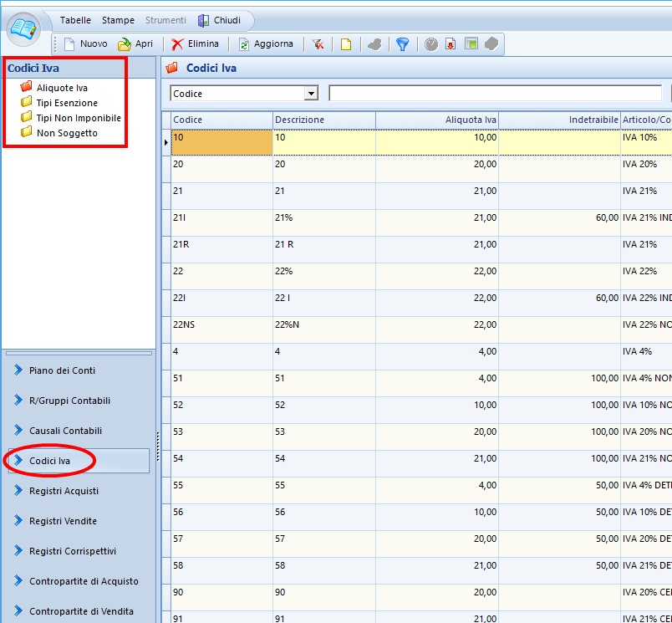This screenshot has height=623, width=672.
Task: Click the Aggiorna refresh button
Action: [267, 43]
